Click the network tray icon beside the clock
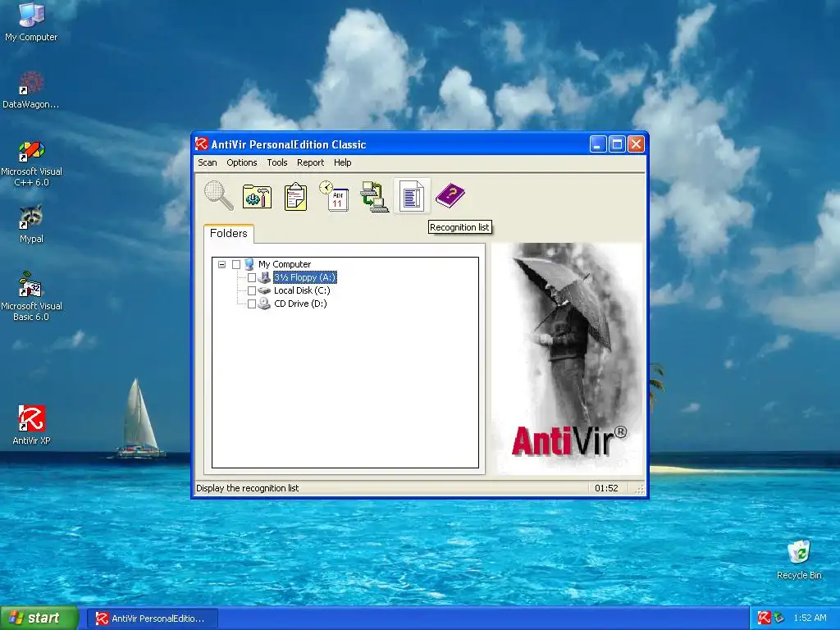The width and height of the screenshot is (840, 630). point(779,618)
